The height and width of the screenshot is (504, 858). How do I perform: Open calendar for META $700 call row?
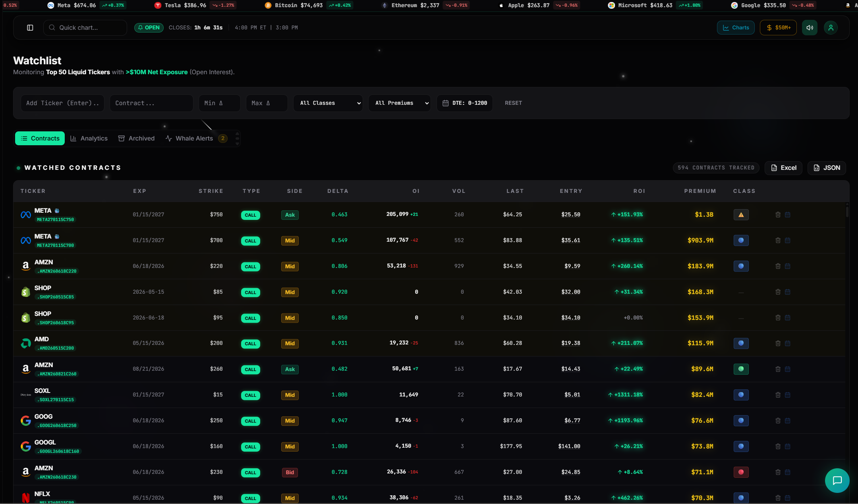(788, 240)
